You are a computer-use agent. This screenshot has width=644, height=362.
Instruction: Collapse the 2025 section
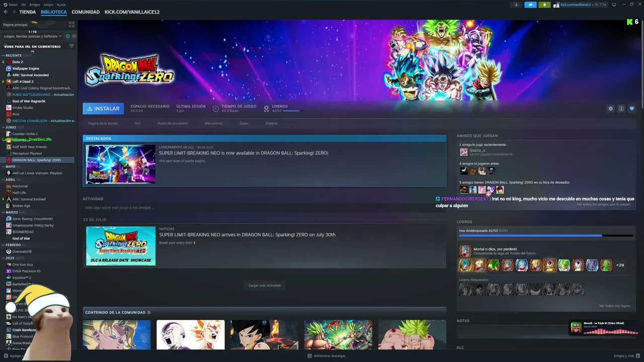point(4,258)
